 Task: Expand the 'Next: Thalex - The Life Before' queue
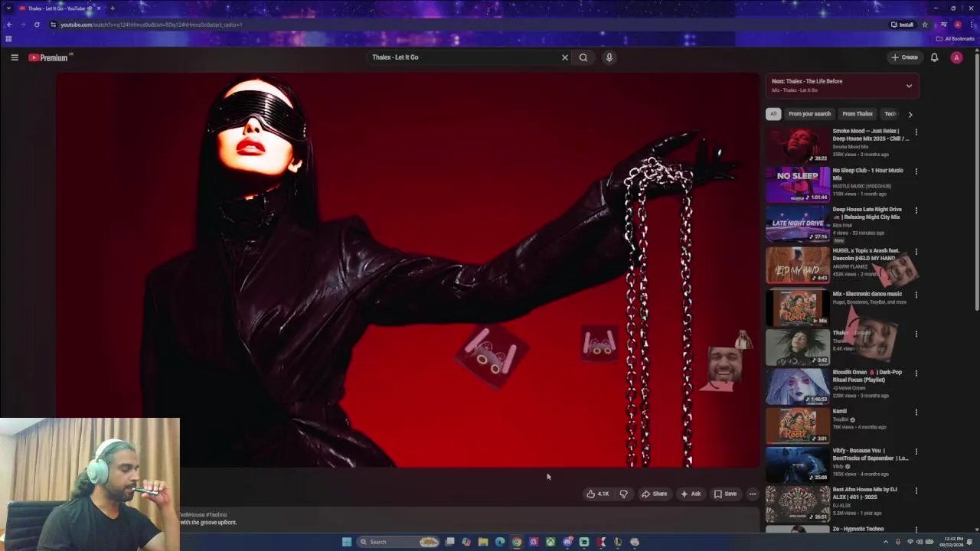point(909,86)
